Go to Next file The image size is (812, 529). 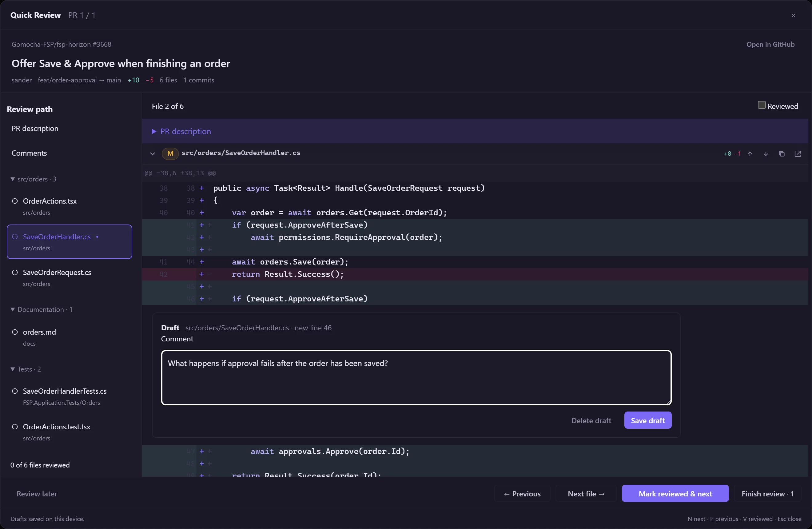(586, 494)
